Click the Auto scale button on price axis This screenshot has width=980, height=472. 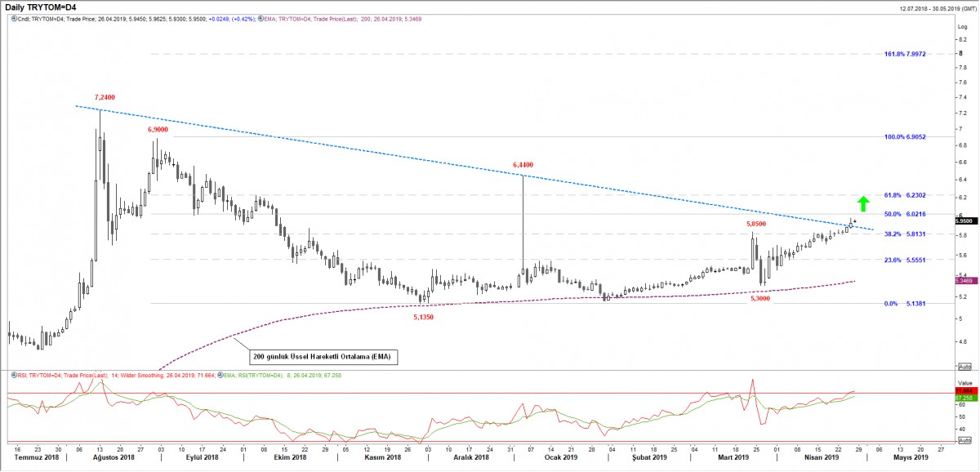click(964, 366)
